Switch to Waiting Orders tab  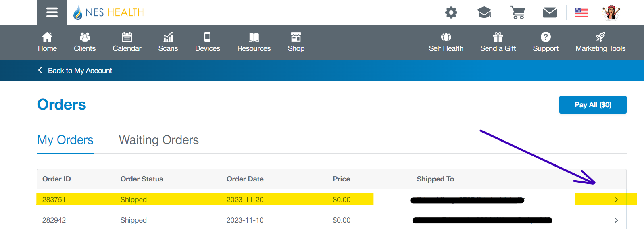(x=158, y=140)
